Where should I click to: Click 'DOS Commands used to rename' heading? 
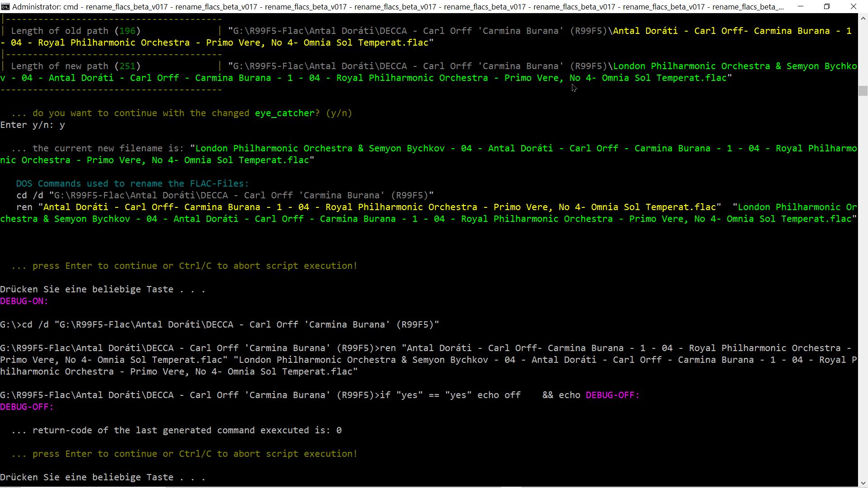point(132,184)
